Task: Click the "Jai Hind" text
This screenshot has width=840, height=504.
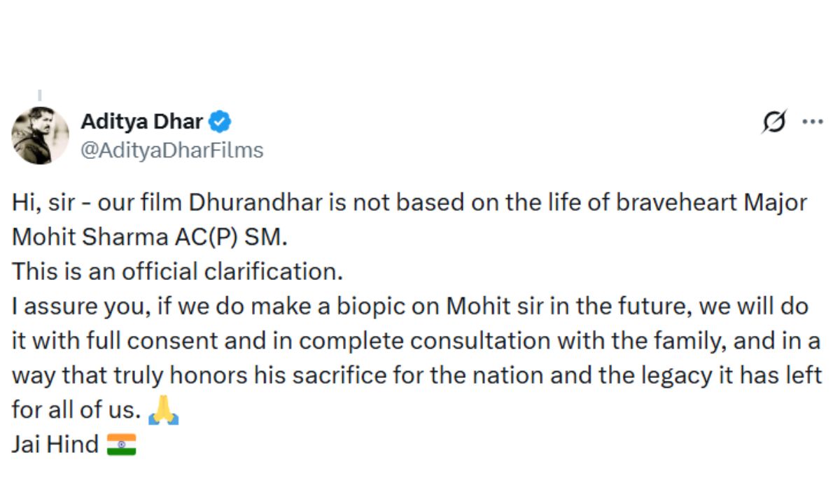Action: tap(55, 444)
